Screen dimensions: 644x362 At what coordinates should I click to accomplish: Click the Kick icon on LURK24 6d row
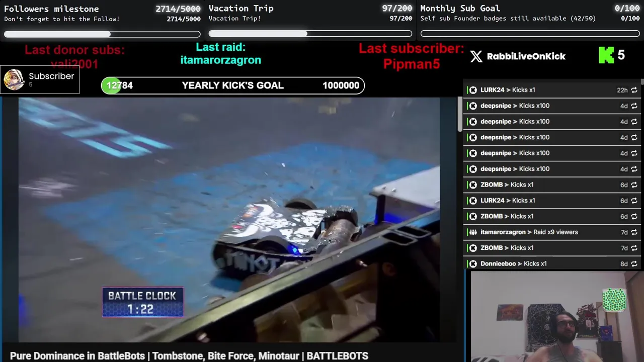(473, 201)
